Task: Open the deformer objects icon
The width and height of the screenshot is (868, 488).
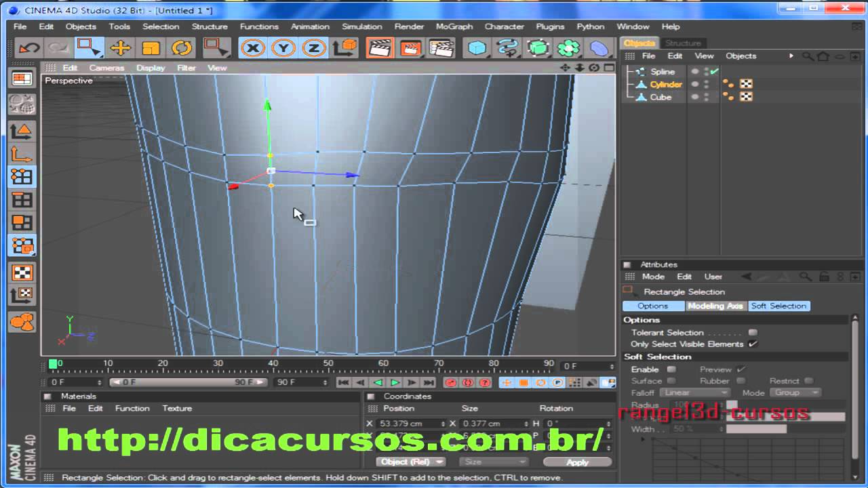Action: click(599, 48)
